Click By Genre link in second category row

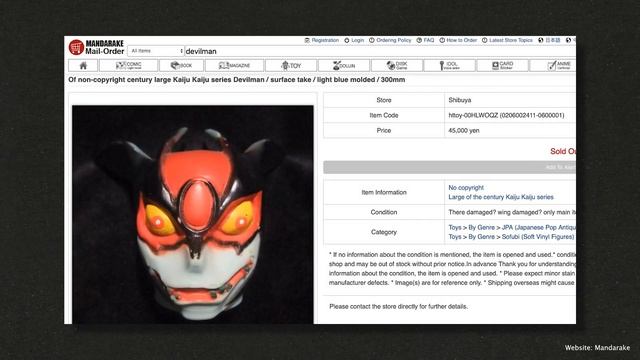(481, 237)
